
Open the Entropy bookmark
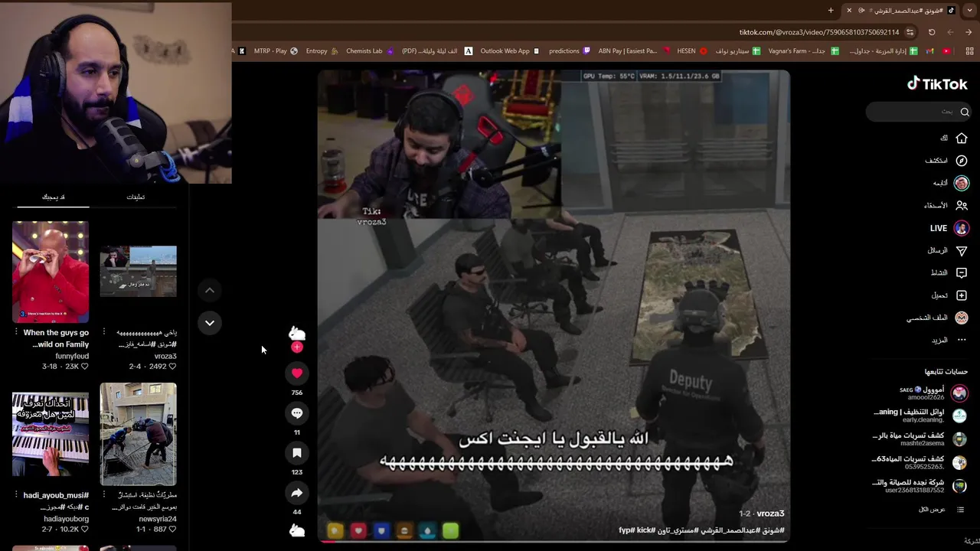[322, 51]
